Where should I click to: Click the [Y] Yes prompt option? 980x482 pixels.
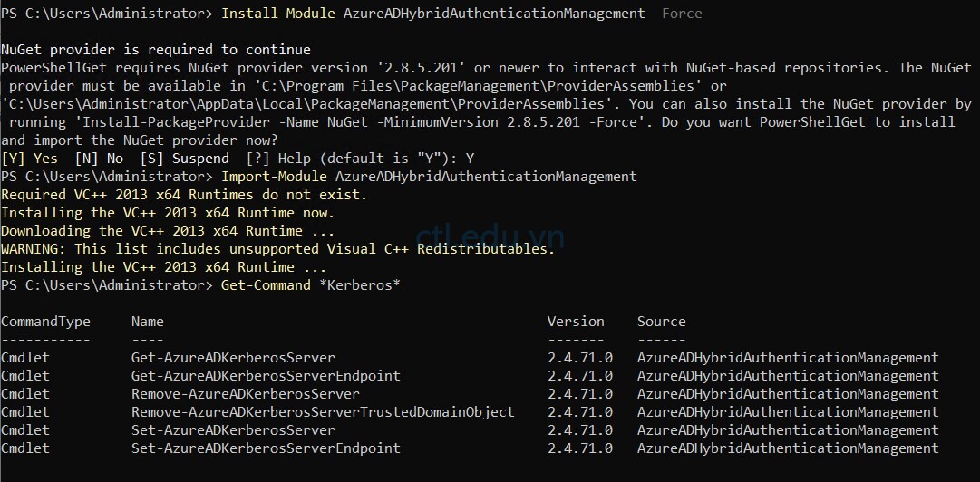tap(29, 159)
